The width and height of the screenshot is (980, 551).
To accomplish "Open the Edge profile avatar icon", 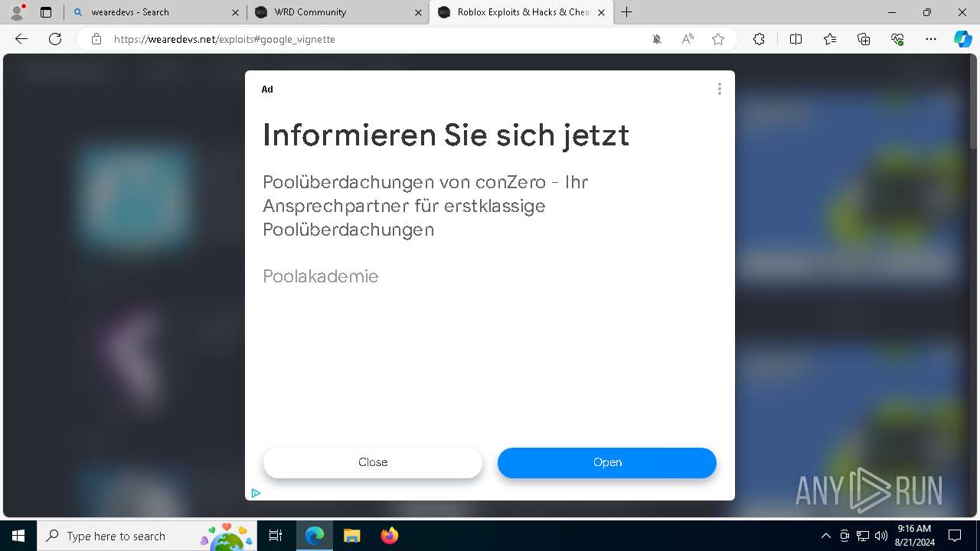I will pyautogui.click(x=16, y=12).
